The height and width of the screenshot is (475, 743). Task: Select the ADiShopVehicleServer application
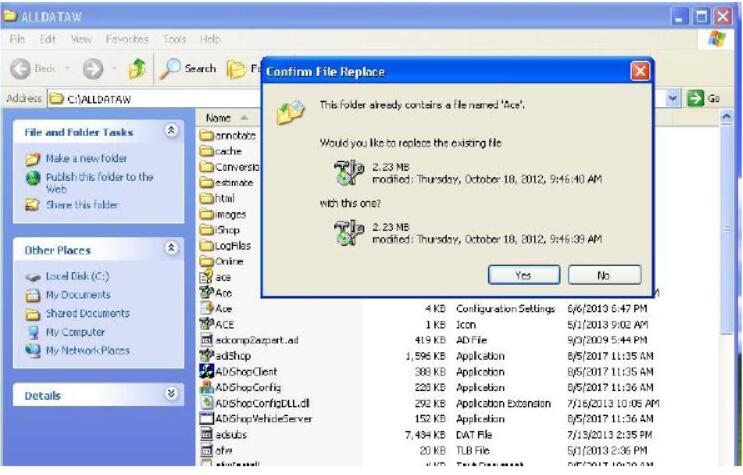[x=256, y=419]
